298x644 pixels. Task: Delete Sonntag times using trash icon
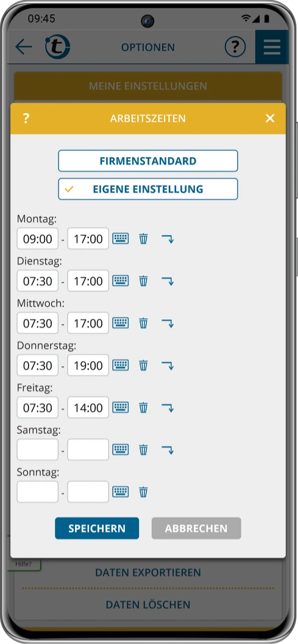pyautogui.click(x=143, y=492)
